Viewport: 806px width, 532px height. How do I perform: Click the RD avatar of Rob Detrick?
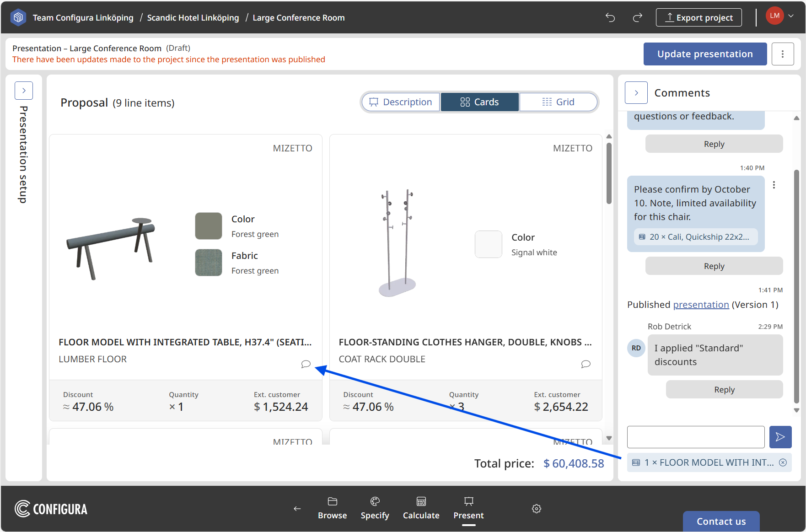point(636,348)
